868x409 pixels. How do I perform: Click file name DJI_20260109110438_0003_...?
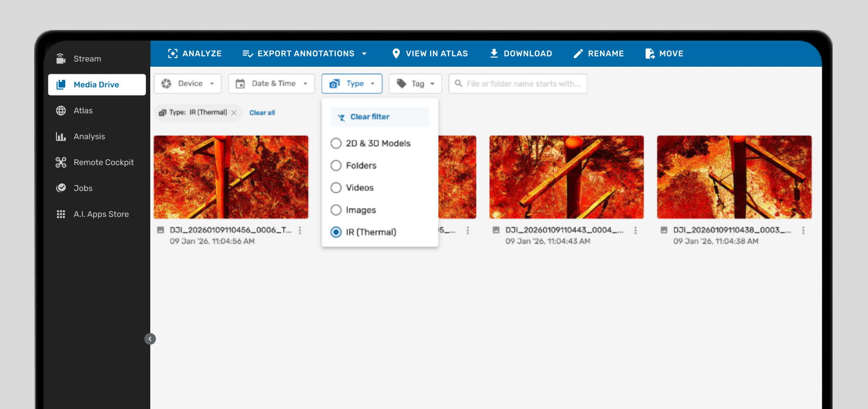[732, 230]
